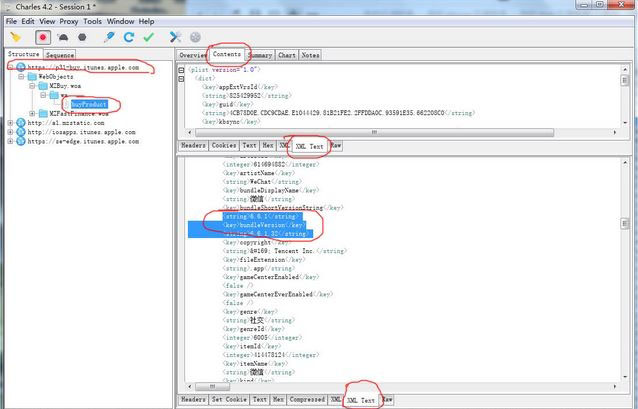638x409 pixels.
Task: Collapse the WebObjects folder node
Action: pyautogui.click(x=21, y=77)
